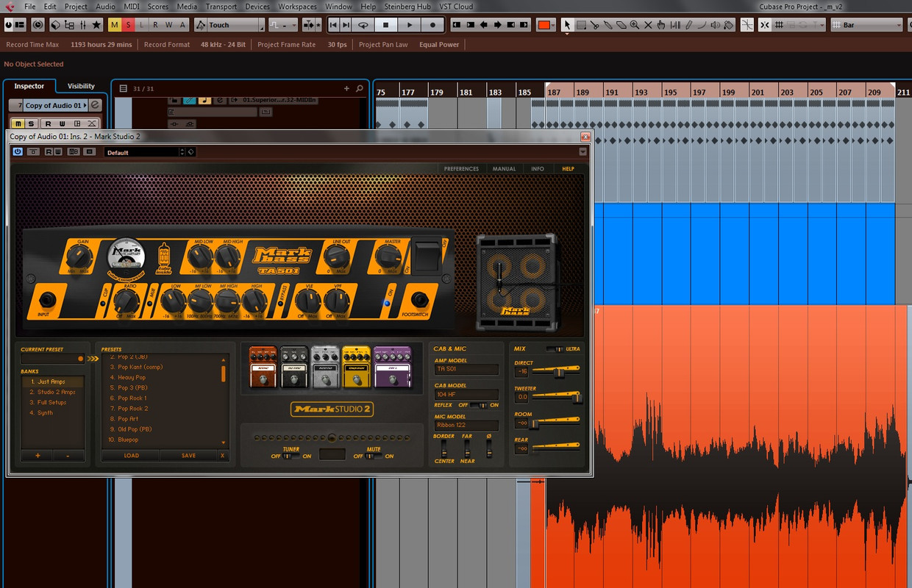Viewport: 912px width, 588px height.
Task: Select the Object Selection arrow tool
Action: coord(567,25)
